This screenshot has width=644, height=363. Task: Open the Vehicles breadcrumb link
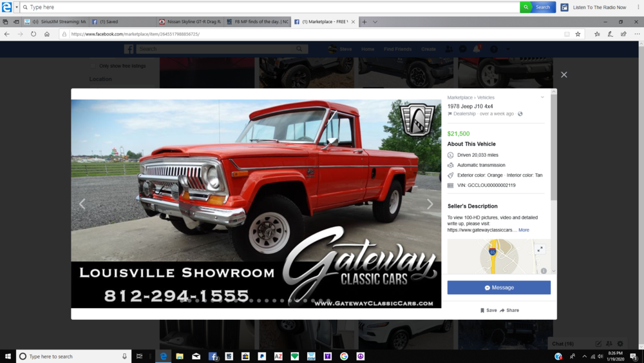(486, 97)
